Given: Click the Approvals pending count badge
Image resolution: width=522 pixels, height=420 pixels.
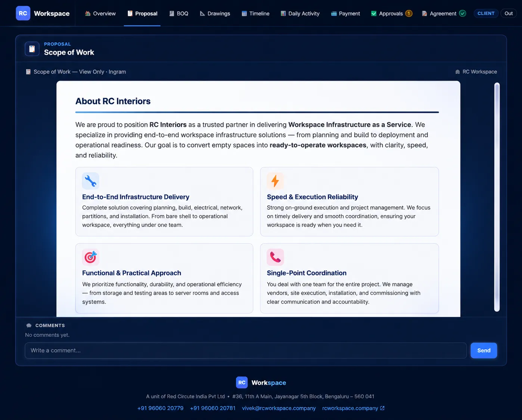Looking at the screenshot, I should pos(409,13).
